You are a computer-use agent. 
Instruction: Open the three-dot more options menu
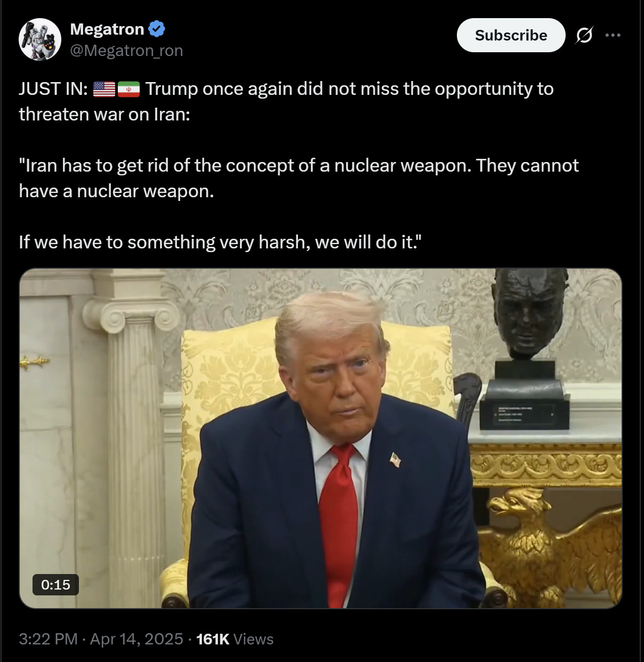[x=613, y=35]
